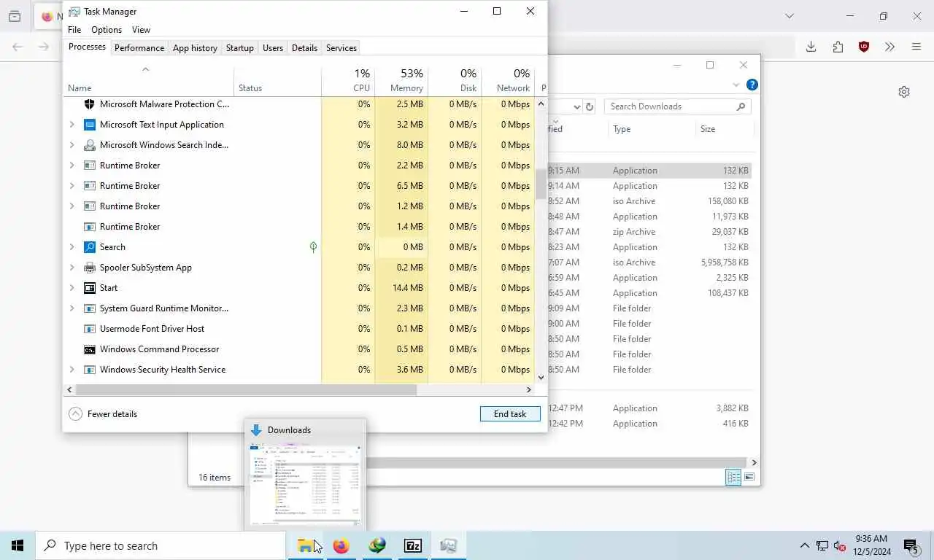The width and height of the screenshot is (934, 560).
Task: Open 7-Zip from the taskbar
Action: (412, 545)
